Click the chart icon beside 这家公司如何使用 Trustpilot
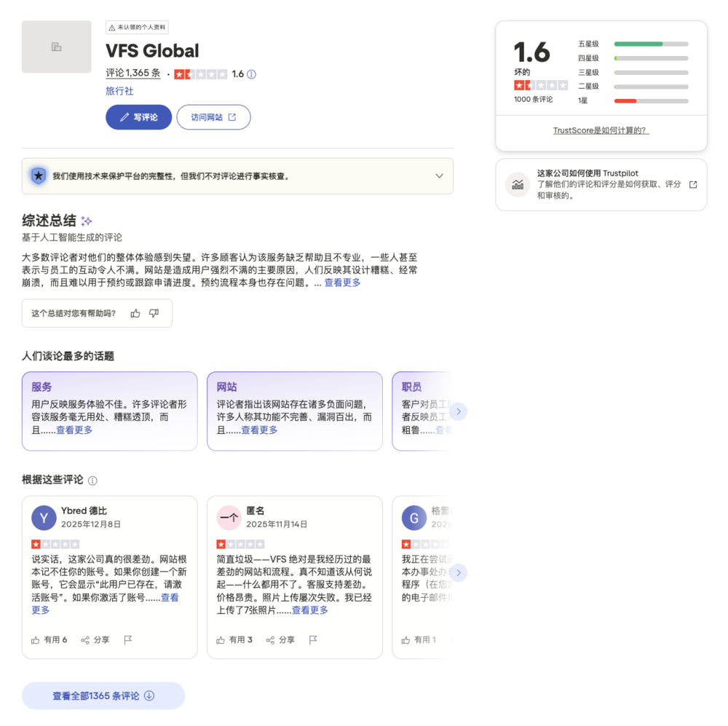Screen dimensions: 728x726 pos(518,186)
